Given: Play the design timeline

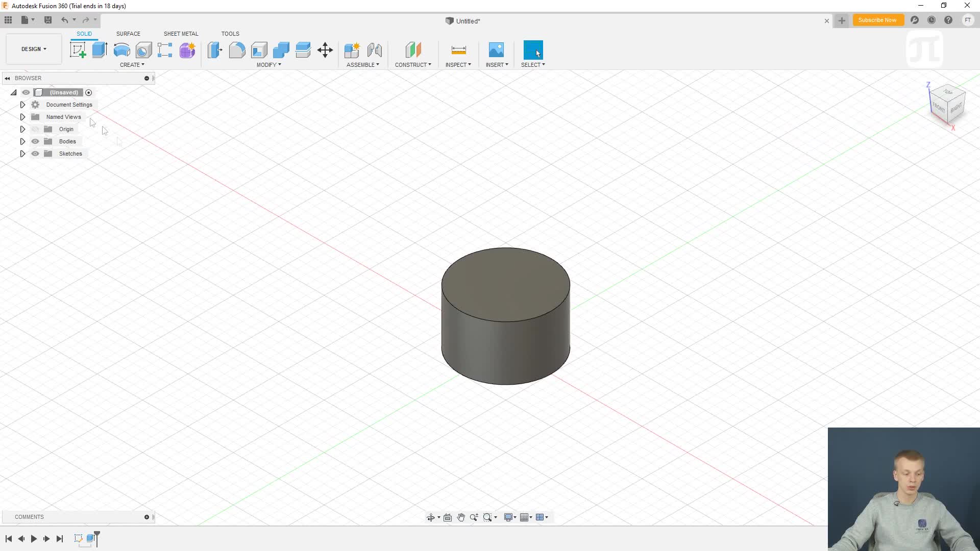Looking at the screenshot, I should click(x=34, y=539).
